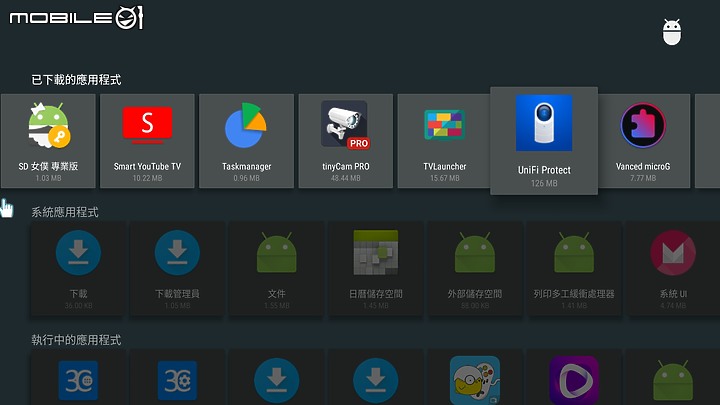720x405 pixels.
Task: Click the 1.03 MB size under SD 女僕
Action: tap(48, 178)
